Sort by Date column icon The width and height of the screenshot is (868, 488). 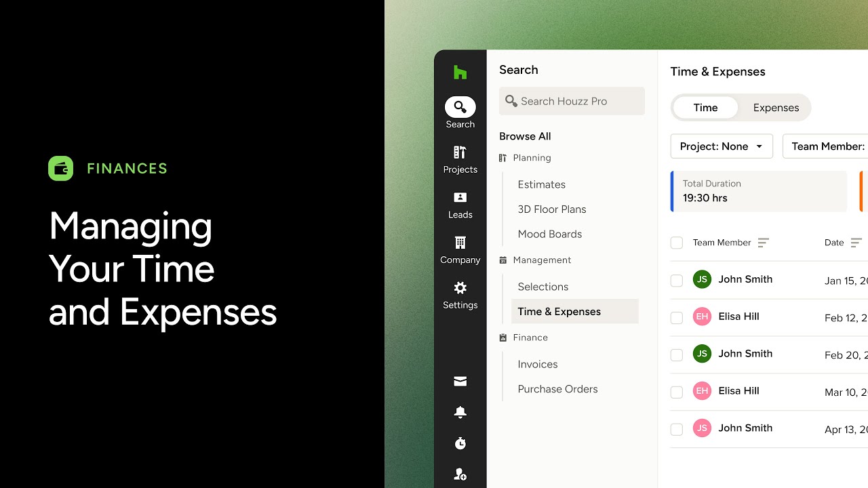tap(856, 243)
